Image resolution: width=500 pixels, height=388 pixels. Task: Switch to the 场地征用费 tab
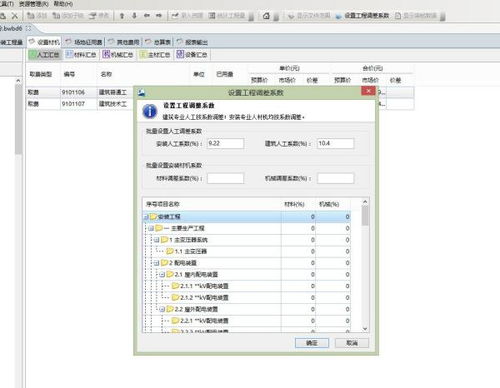click(84, 42)
